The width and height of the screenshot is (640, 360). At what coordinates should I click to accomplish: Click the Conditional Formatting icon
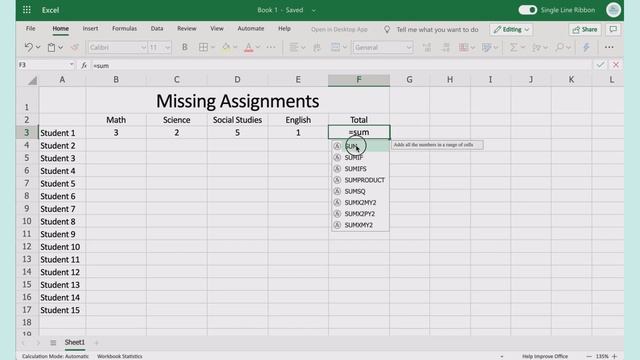[463, 47]
